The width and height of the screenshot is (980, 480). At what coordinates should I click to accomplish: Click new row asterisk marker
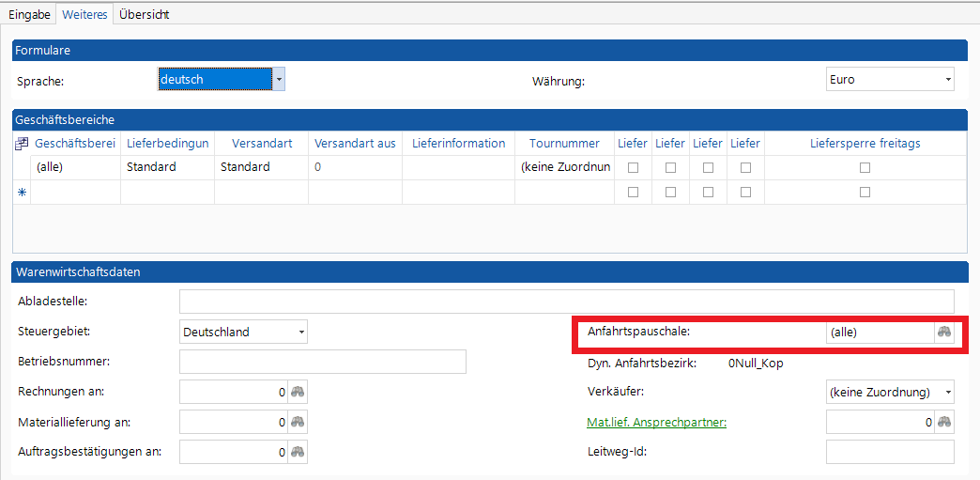(x=22, y=192)
